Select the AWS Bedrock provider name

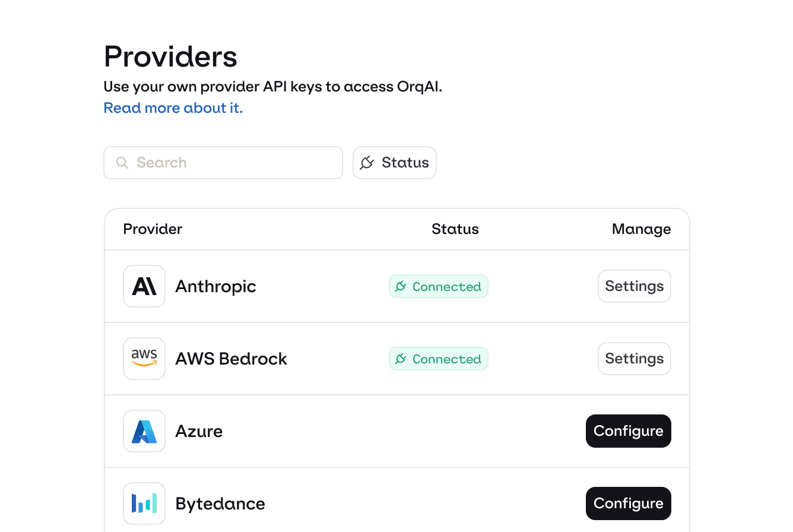(x=231, y=359)
